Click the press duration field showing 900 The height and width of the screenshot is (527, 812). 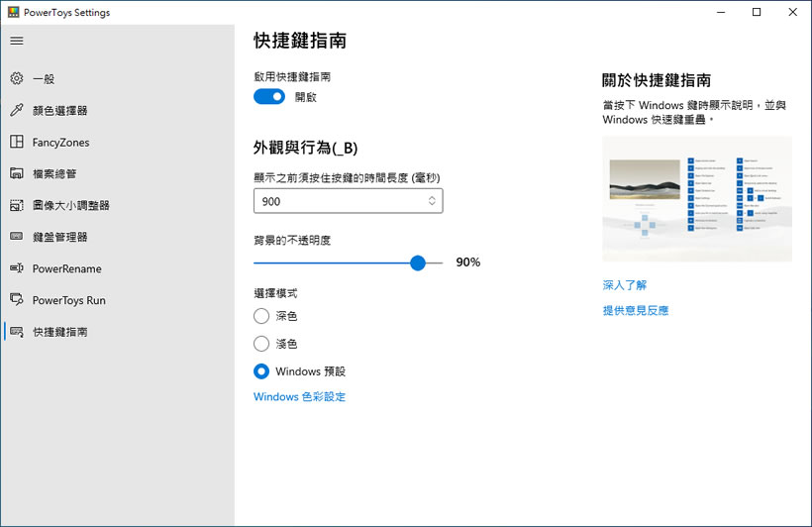[x=348, y=201]
